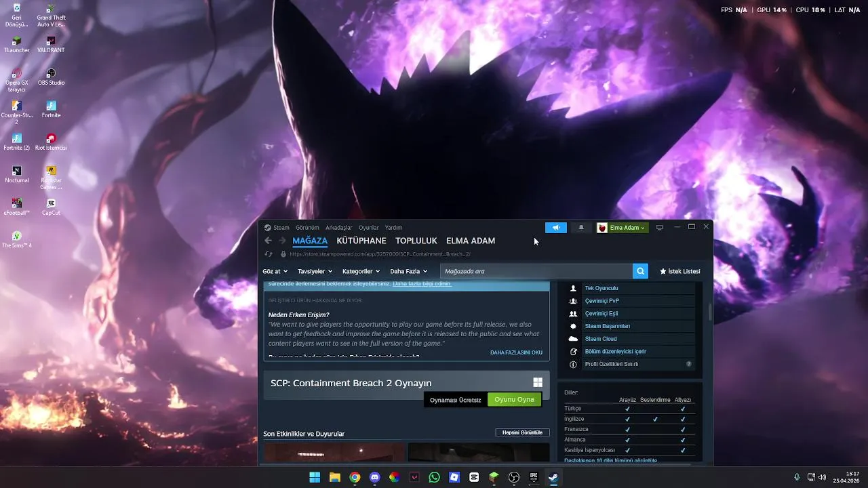
Task: Open Steam announcements via the megaphone icon
Action: coord(556,228)
